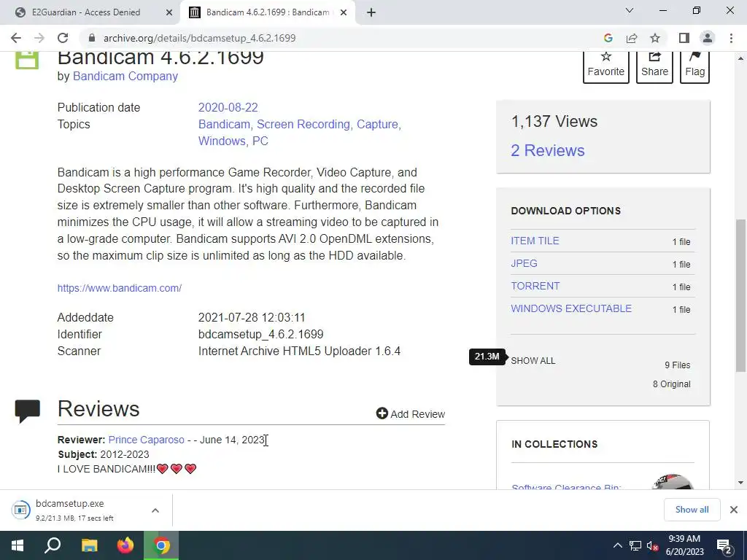Favorite this Bandicam item
Screen dimensions: 747x560
pos(606,66)
